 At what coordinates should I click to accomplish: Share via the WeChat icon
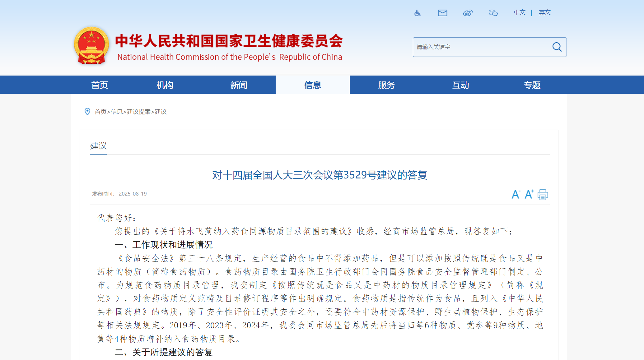[x=493, y=13]
